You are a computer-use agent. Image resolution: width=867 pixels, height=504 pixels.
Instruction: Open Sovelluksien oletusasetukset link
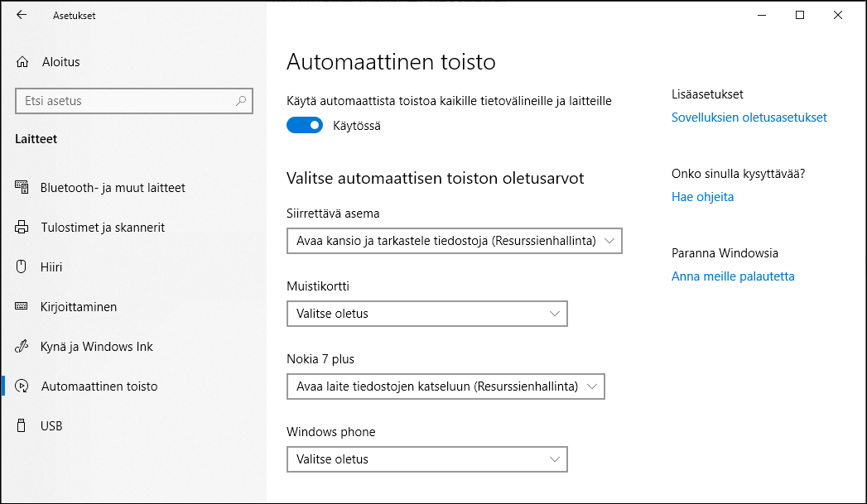tap(749, 118)
